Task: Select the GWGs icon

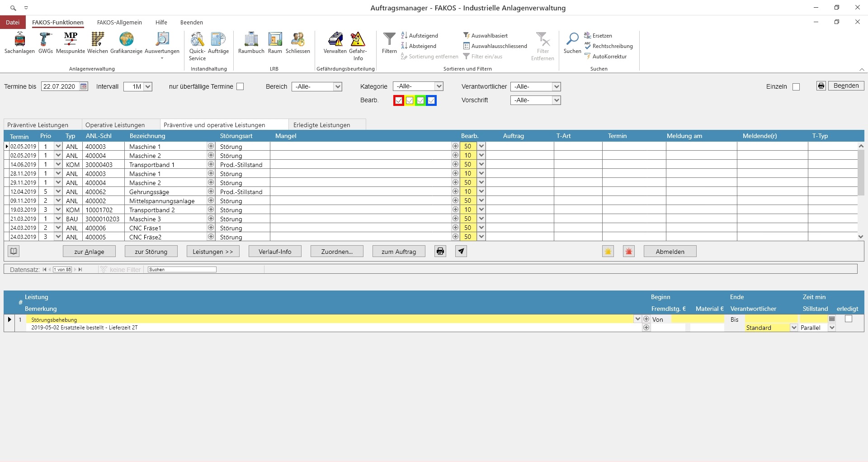Action: click(x=45, y=43)
